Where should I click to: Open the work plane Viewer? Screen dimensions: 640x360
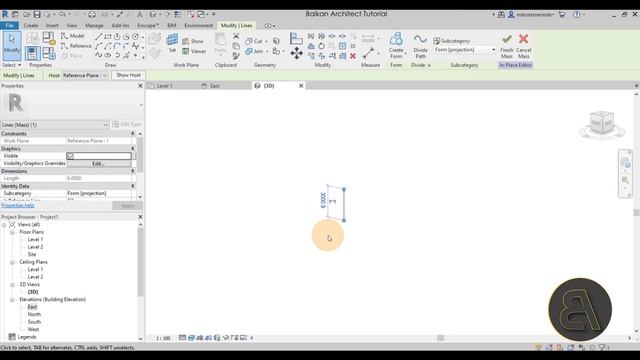[x=194, y=51]
